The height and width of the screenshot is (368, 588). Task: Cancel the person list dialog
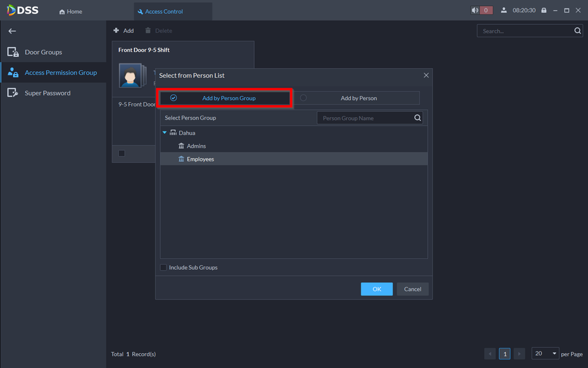click(412, 289)
